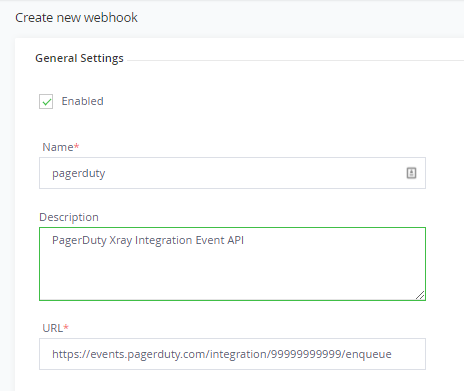Click the Name field label
The image size is (464, 391).
coord(61,147)
